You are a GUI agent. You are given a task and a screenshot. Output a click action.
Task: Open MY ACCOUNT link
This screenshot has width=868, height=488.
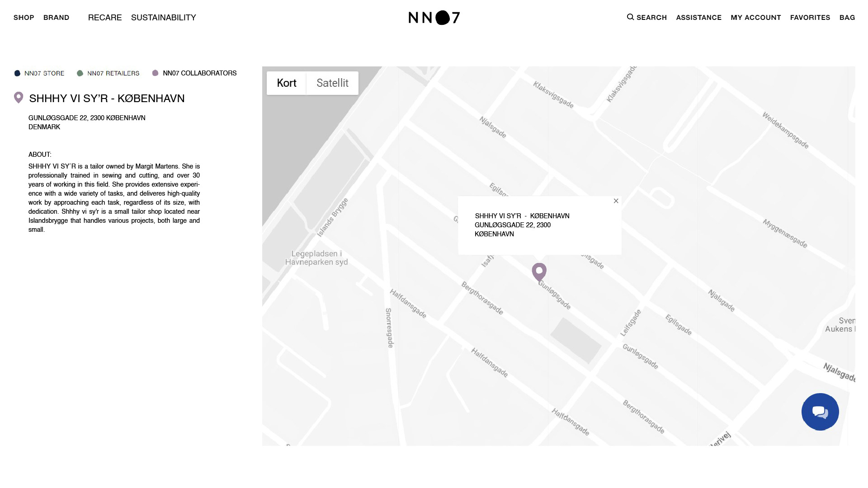coord(755,18)
